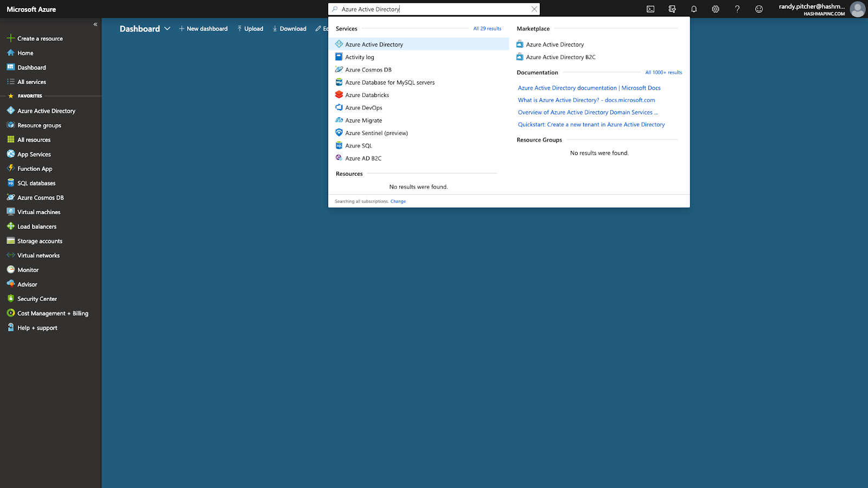Click New dashboard button
Viewport: 868px width, 488px height.
tap(203, 29)
